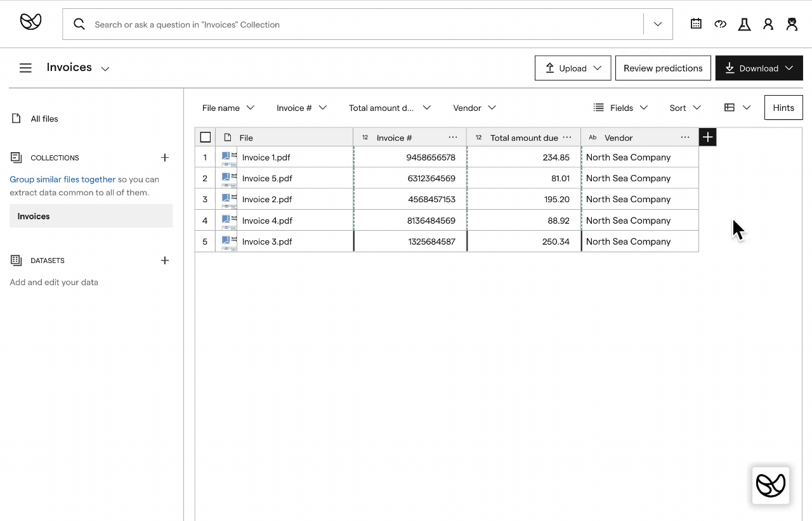
Task: Click row number 4 in the table
Action: click(x=205, y=221)
